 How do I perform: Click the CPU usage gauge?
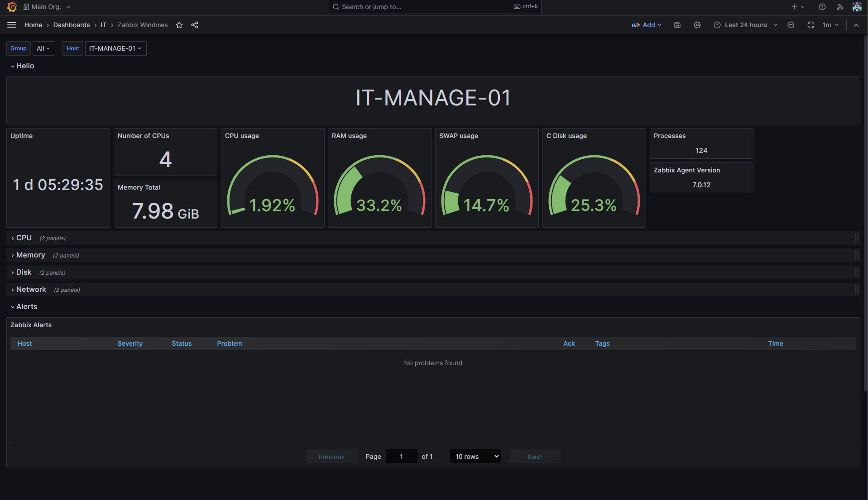273,185
